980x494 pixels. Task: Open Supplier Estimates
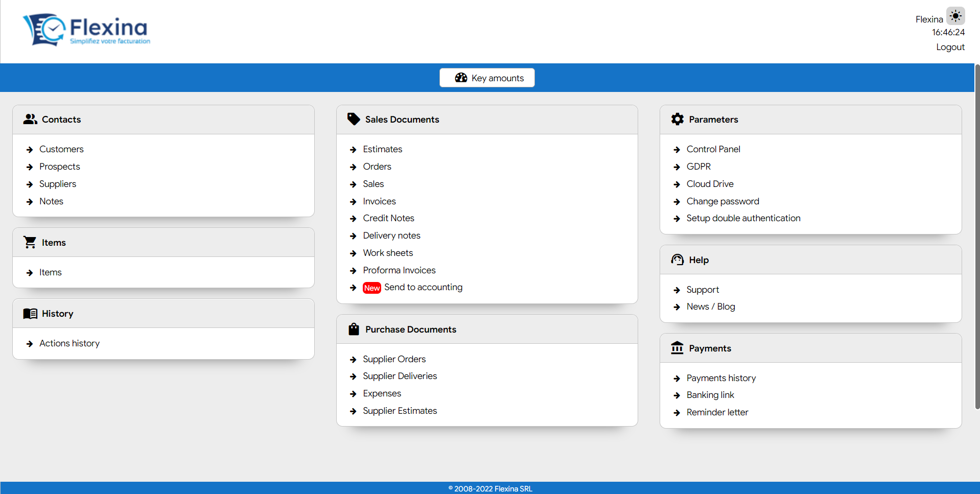click(x=400, y=411)
